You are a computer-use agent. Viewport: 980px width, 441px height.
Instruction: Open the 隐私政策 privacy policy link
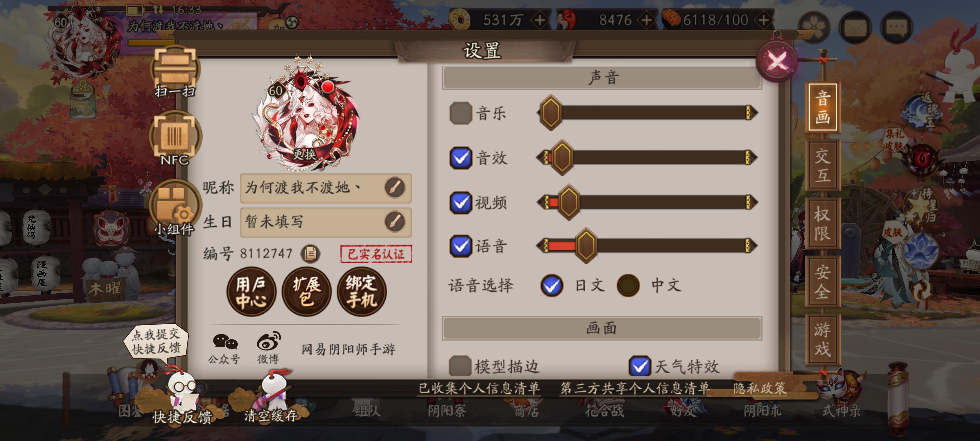(x=759, y=388)
